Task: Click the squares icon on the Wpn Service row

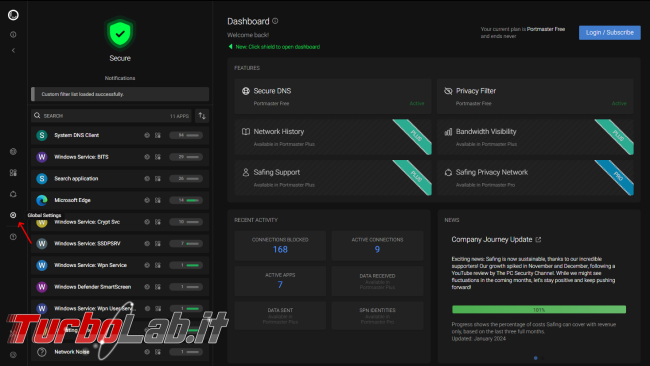Action: pos(158,265)
